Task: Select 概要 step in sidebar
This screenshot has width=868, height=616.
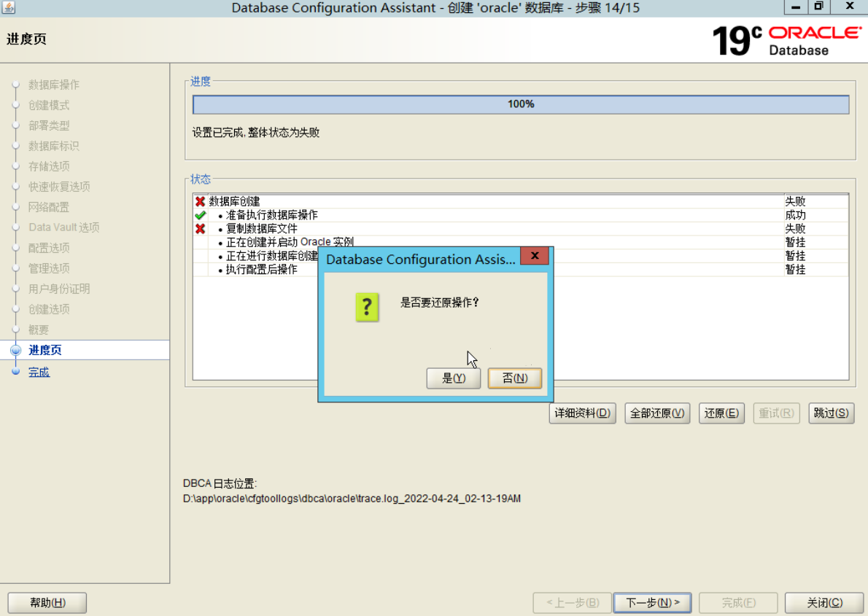Action: click(38, 330)
